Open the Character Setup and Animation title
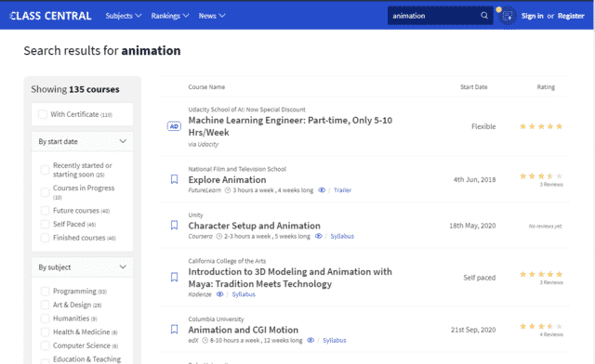This screenshot has width=595, height=364. tap(254, 226)
